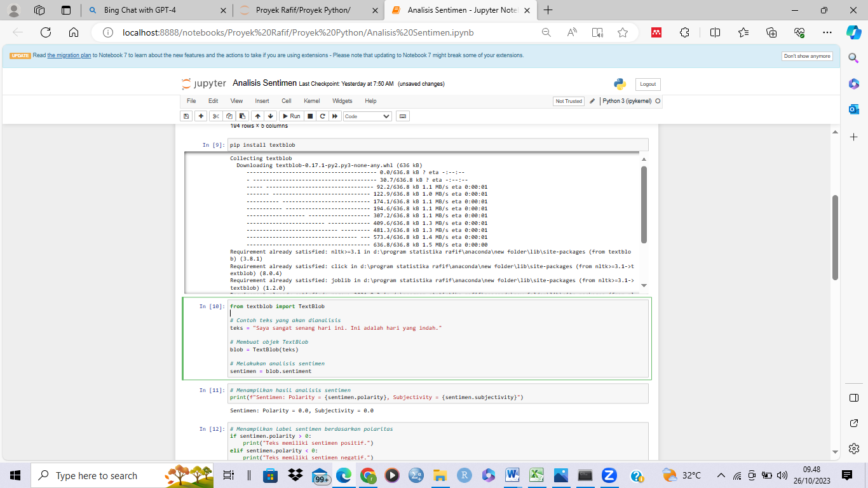Interrupt the kernel with stop icon
This screenshot has height=488, width=868.
tap(310, 116)
